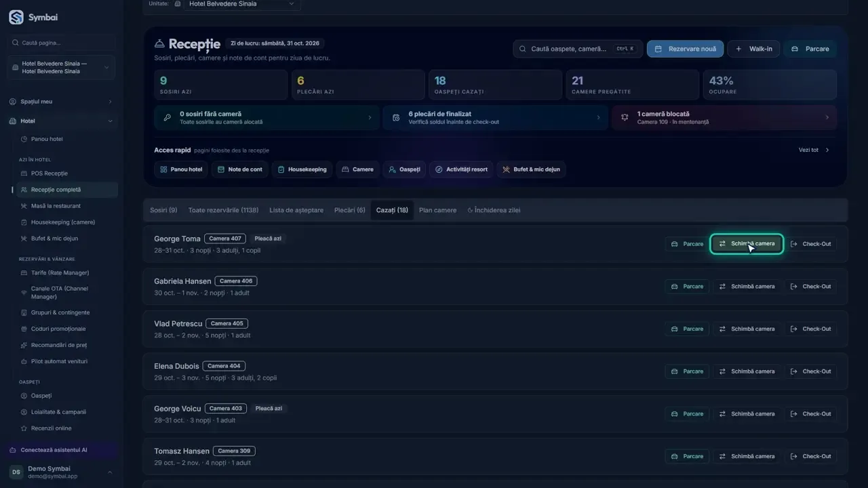868x488 pixels.
Task: Click the Oaspeți quick-access button
Action: (x=404, y=169)
